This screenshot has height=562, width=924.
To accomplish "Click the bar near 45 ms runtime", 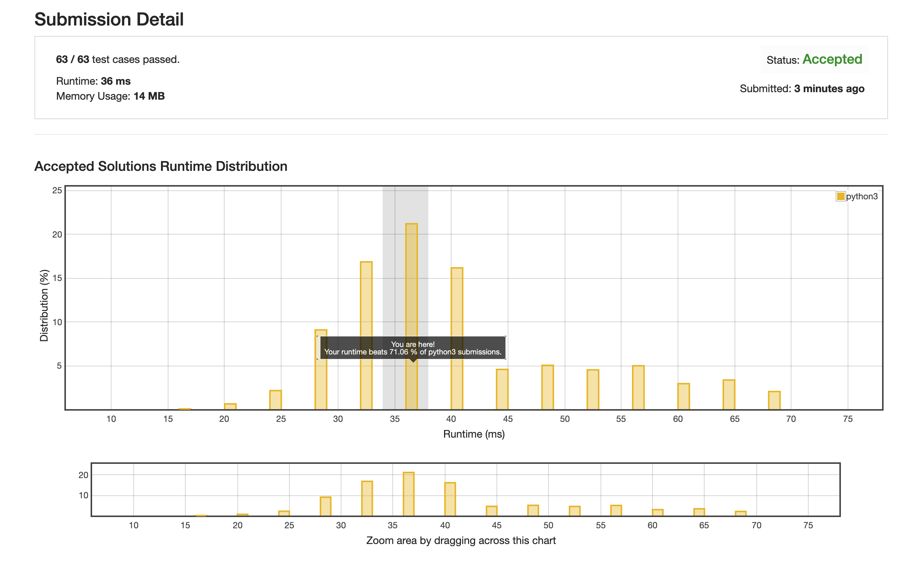I will 502,389.
